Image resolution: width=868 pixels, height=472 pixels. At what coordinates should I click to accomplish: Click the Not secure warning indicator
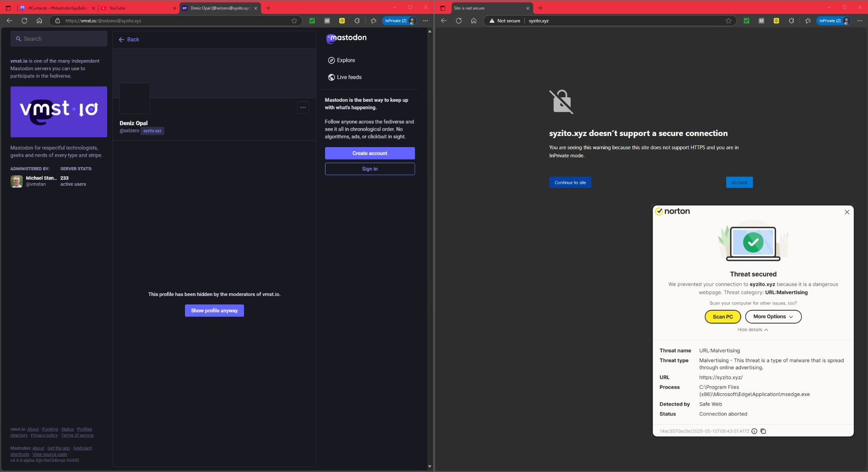click(x=505, y=21)
